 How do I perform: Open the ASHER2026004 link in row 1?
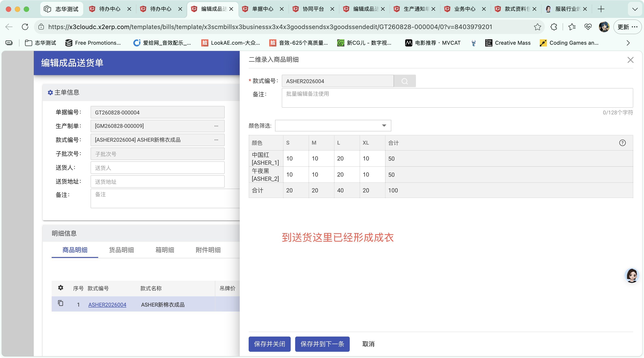coord(107,305)
